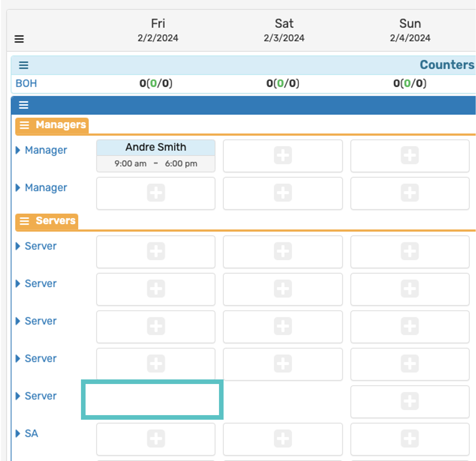The height and width of the screenshot is (461, 476).
Task: Expand the first Server row arrow
Action: click(x=18, y=246)
